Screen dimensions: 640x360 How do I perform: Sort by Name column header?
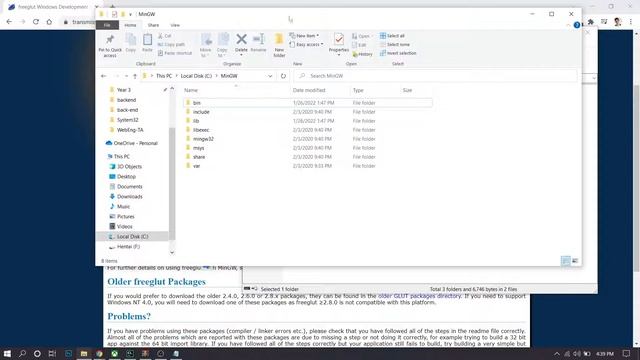191,90
